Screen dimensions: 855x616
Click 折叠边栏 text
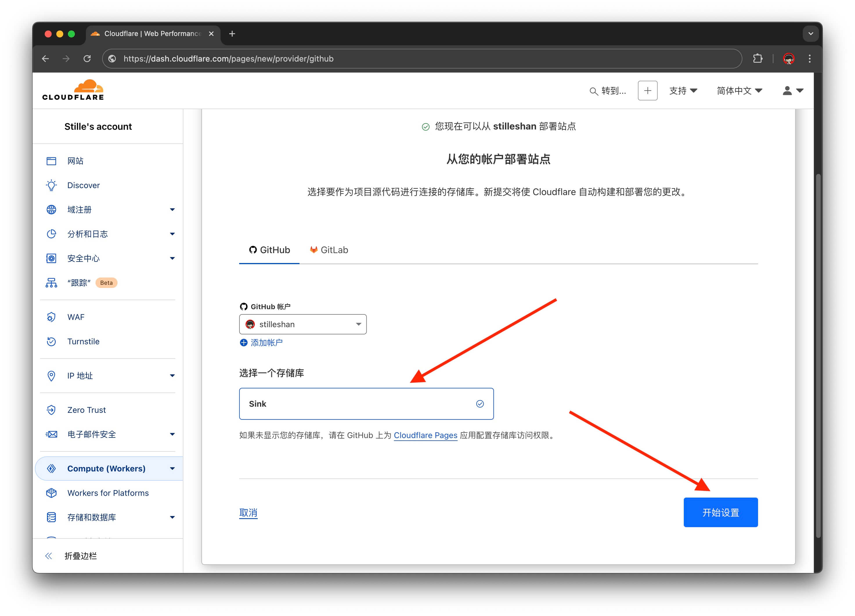(x=81, y=556)
